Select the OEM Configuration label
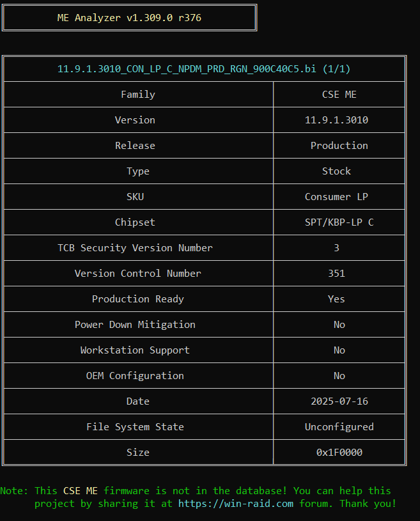Image resolution: width=420 pixels, height=521 pixels. coord(135,376)
